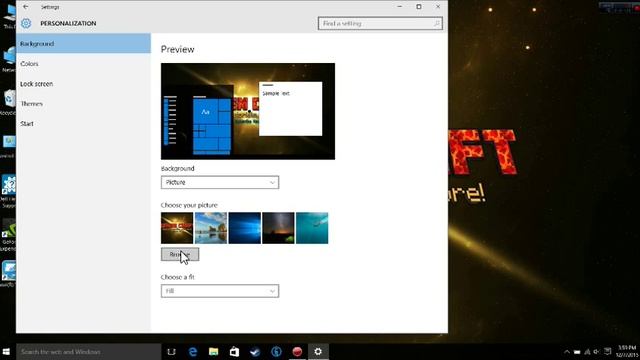The height and width of the screenshot is (360, 640).
Task: Go back with the Settings back arrow
Action: [26, 7]
